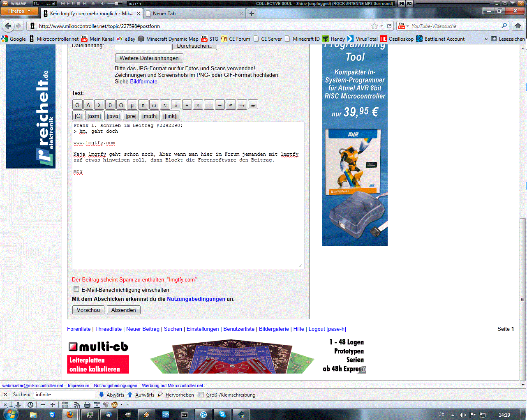Open the Greasemonkey dropdown arrow

[x=121, y=405]
